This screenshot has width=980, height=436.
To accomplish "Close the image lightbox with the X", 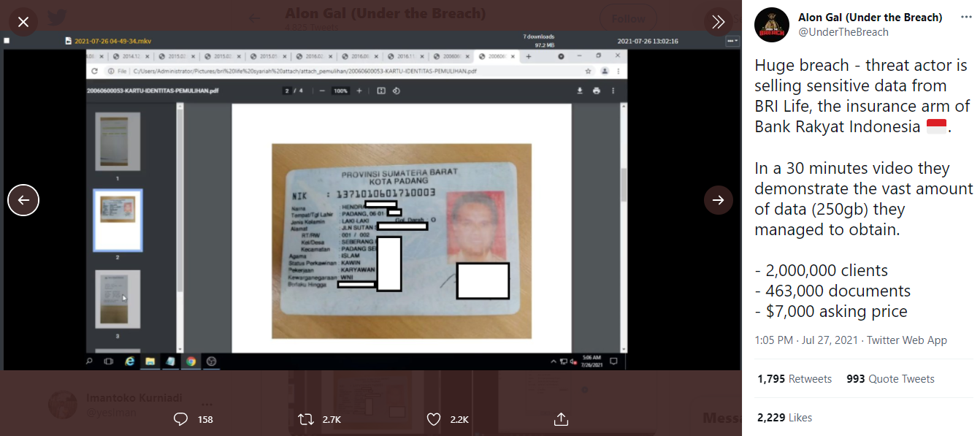I will pos(23,22).
